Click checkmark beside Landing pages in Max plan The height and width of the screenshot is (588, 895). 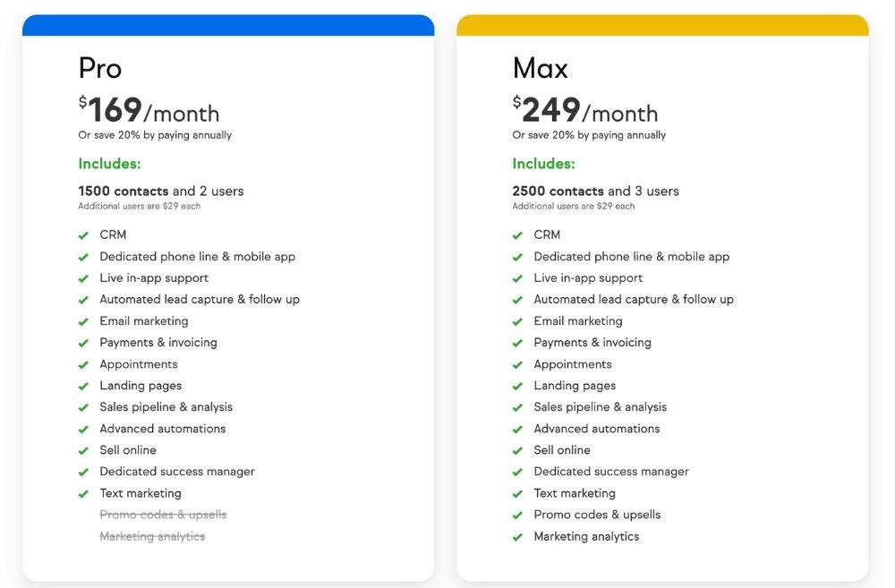coord(517,387)
